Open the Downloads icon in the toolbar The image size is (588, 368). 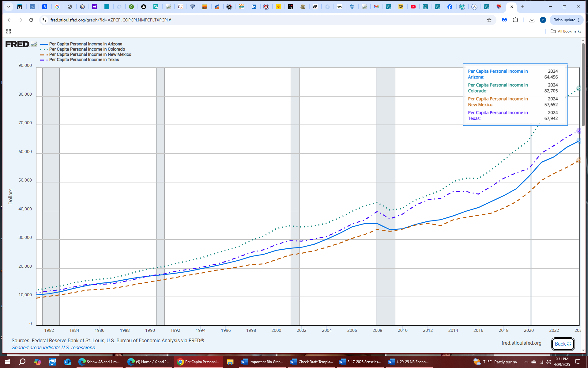[x=532, y=20]
